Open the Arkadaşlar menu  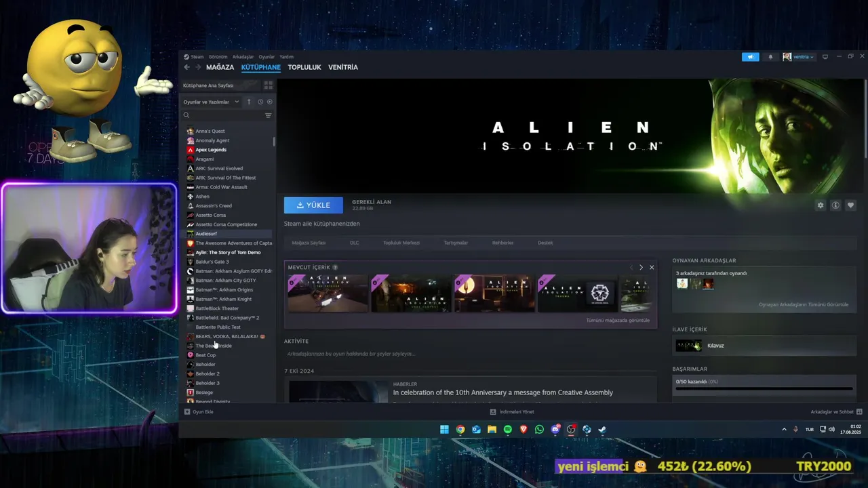[x=243, y=57]
